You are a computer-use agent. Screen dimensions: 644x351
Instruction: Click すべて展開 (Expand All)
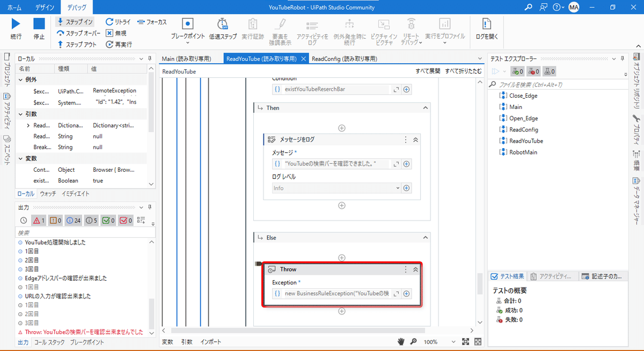click(427, 71)
